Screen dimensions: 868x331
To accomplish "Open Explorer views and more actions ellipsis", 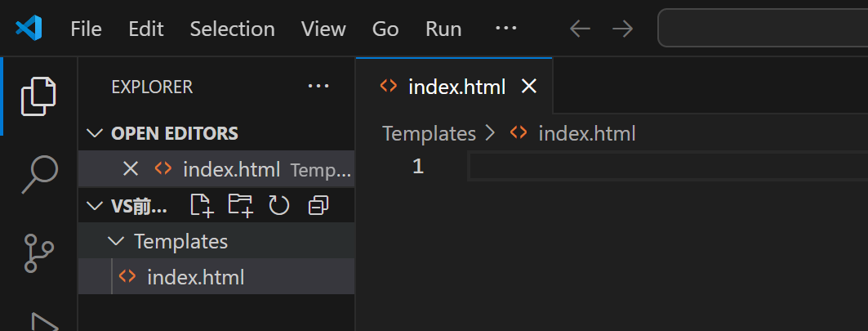I will [x=318, y=87].
